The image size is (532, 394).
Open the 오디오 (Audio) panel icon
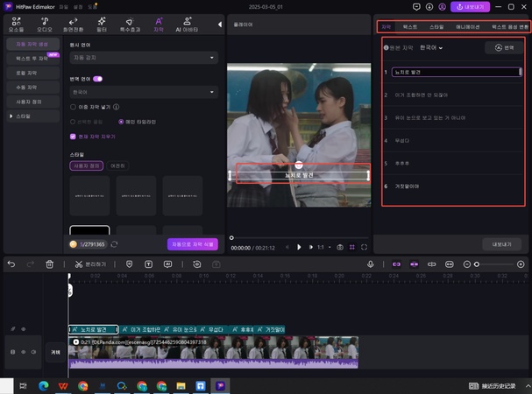pyautogui.click(x=45, y=23)
